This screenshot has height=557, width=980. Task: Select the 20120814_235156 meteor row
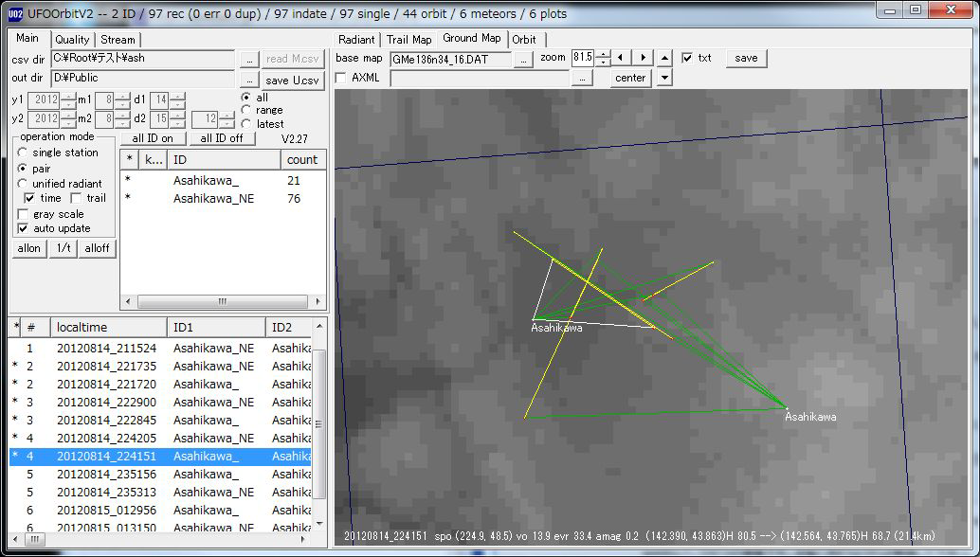coord(106,475)
